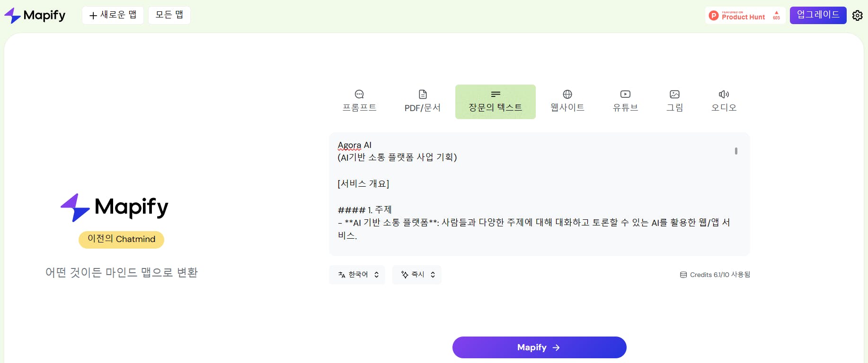Open the settings gear icon
Image resolution: width=868 pixels, height=363 pixels.
(857, 16)
